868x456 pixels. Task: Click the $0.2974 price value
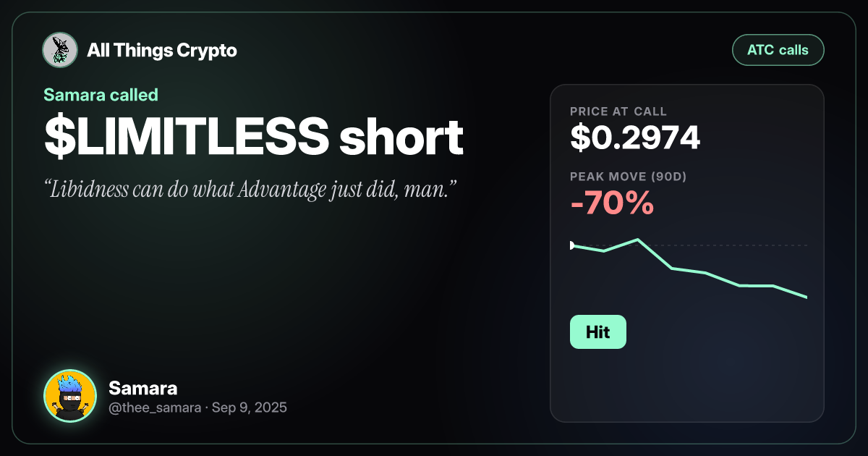[x=634, y=138]
